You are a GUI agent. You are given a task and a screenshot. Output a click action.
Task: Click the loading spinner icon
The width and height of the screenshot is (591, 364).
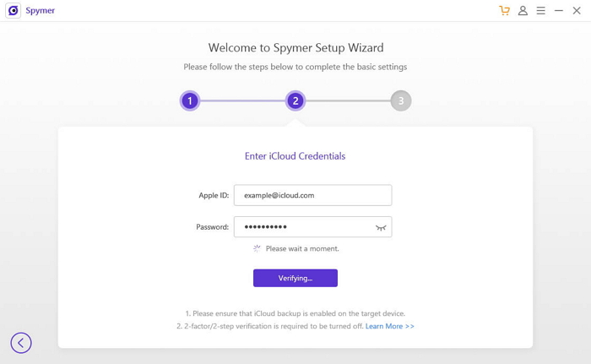(257, 249)
